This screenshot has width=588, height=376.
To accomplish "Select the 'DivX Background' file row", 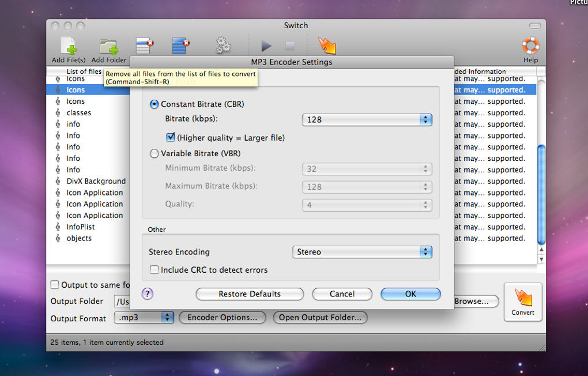I will [x=88, y=181].
